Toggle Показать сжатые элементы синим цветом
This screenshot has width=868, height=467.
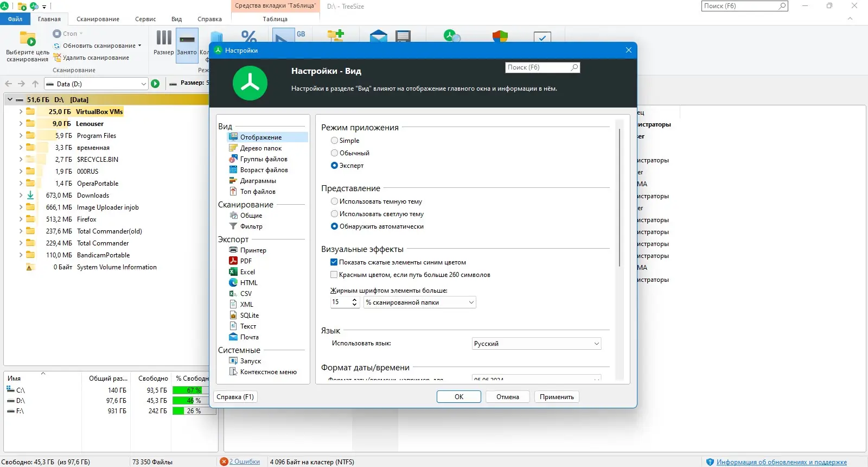point(334,262)
